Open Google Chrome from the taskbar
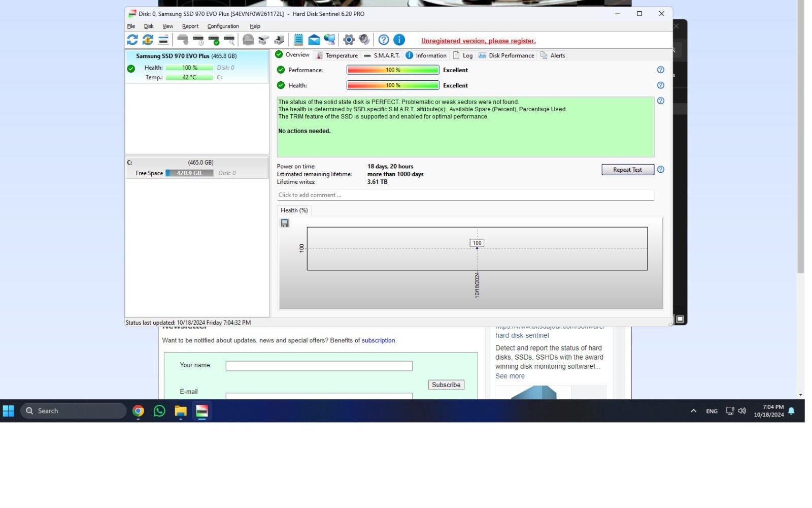The height and width of the screenshot is (508, 812). click(138, 411)
